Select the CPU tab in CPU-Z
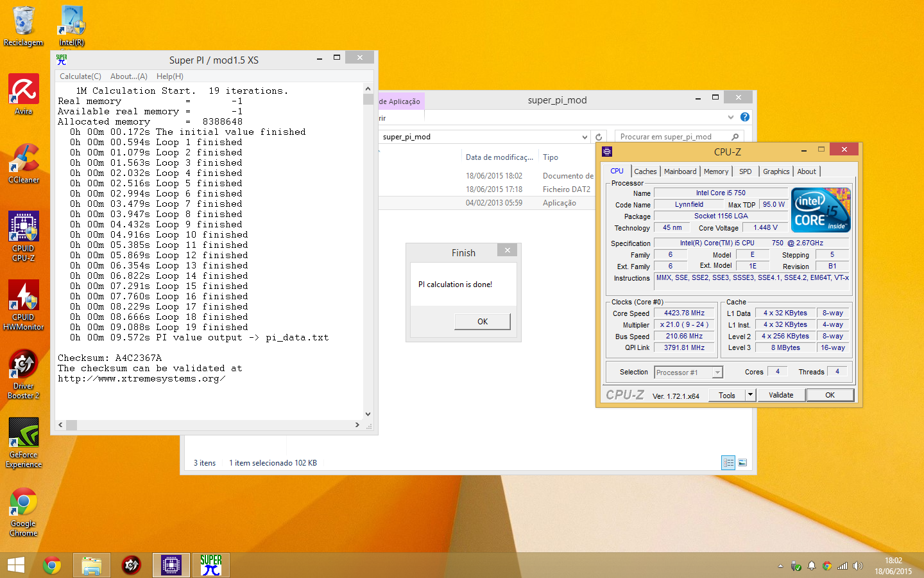 point(617,171)
